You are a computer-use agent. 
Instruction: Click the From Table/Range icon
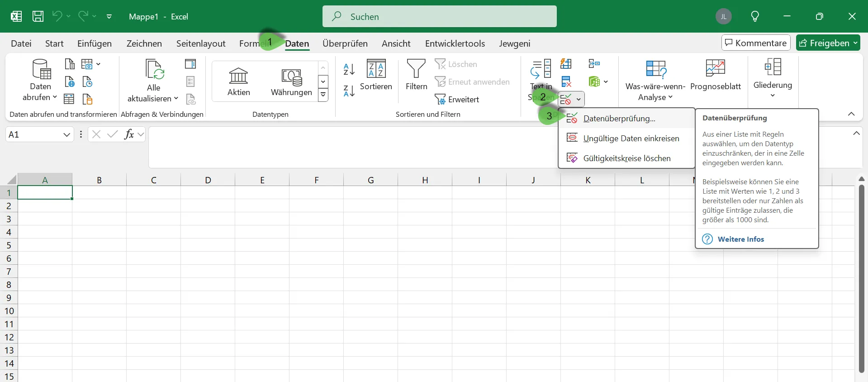pos(69,99)
